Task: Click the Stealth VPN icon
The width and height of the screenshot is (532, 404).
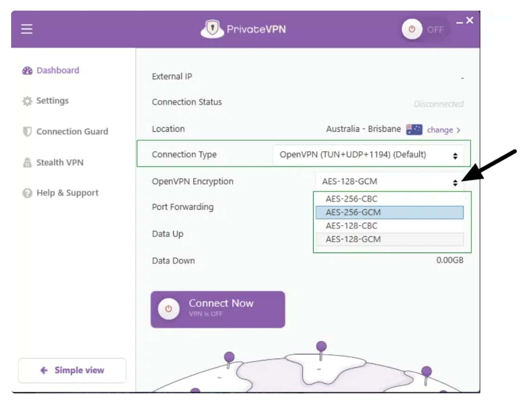Action: 27,162
